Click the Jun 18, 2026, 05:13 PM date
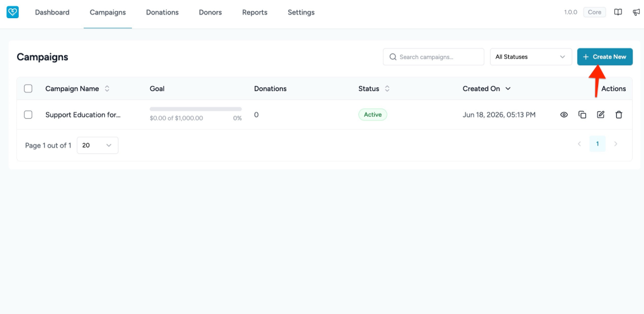Screen dimensions: 644x314 point(499,115)
